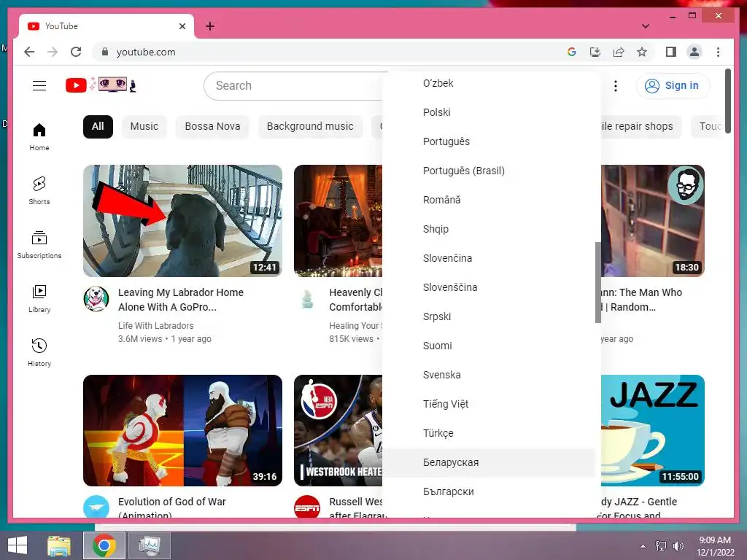
Task: Open the Home sidebar item
Action: point(39,136)
